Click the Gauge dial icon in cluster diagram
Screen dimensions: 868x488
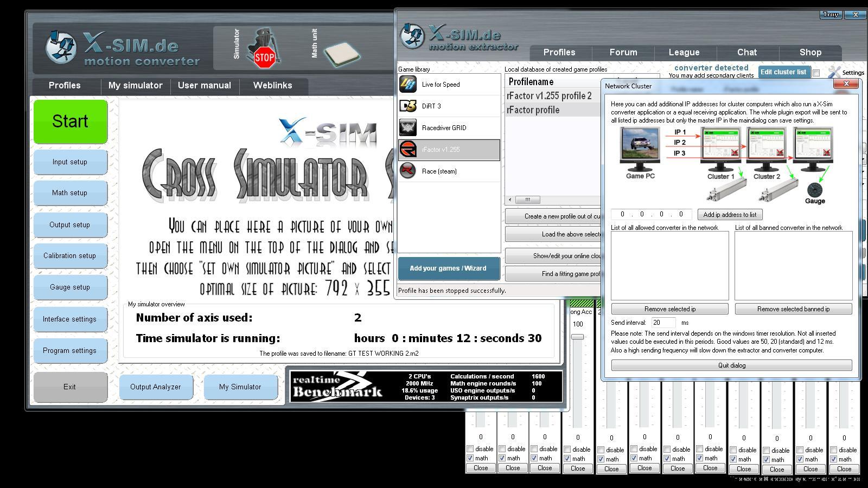click(815, 190)
